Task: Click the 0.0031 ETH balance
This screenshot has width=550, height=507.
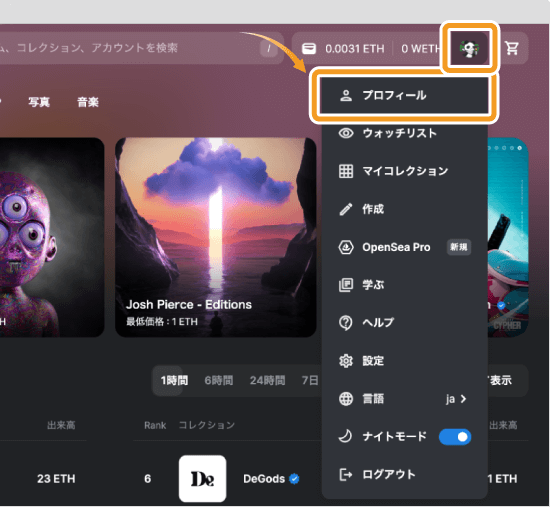Action: pyautogui.click(x=355, y=48)
